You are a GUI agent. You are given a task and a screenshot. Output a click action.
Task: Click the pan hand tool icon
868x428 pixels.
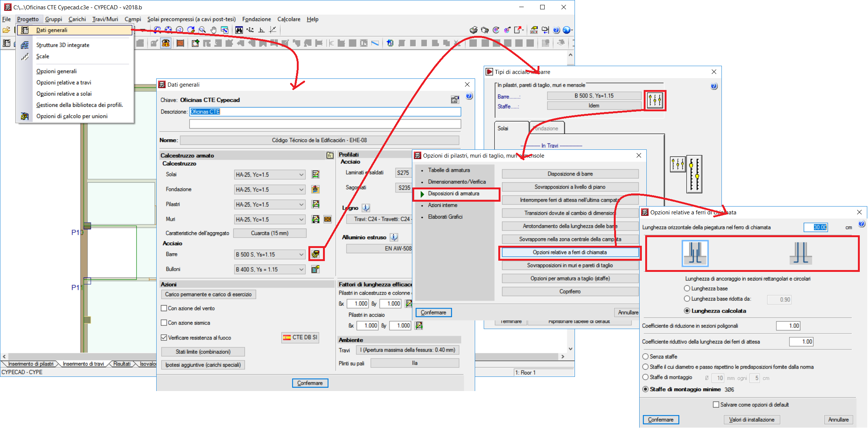[213, 30]
